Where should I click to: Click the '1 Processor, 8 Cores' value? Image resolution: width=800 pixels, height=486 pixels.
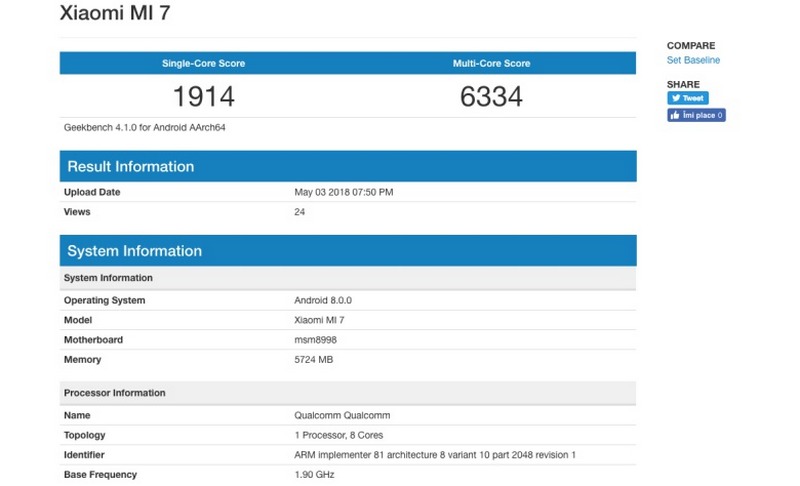coord(338,435)
